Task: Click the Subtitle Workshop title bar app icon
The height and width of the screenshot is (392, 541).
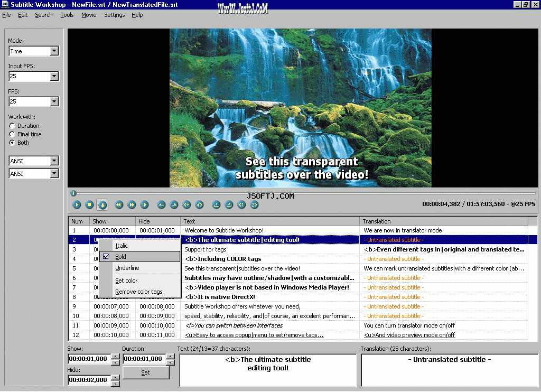Action: [x=5, y=4]
